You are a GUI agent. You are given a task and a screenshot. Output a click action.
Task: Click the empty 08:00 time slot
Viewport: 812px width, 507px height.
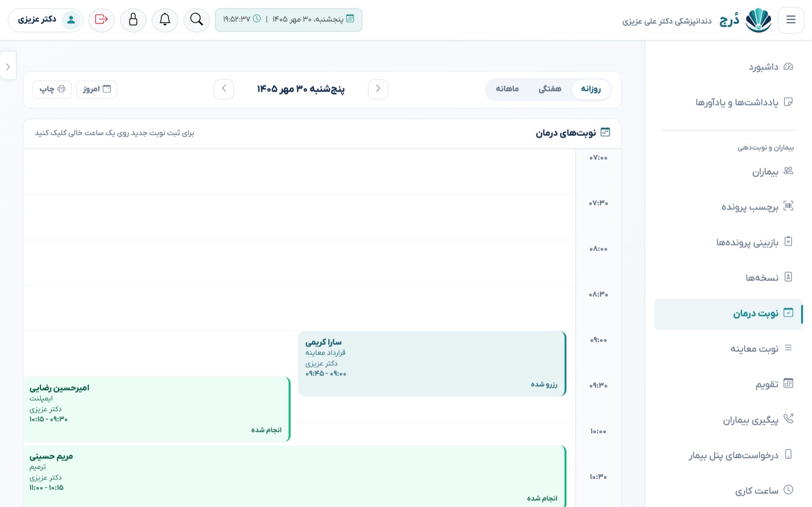[299, 262]
